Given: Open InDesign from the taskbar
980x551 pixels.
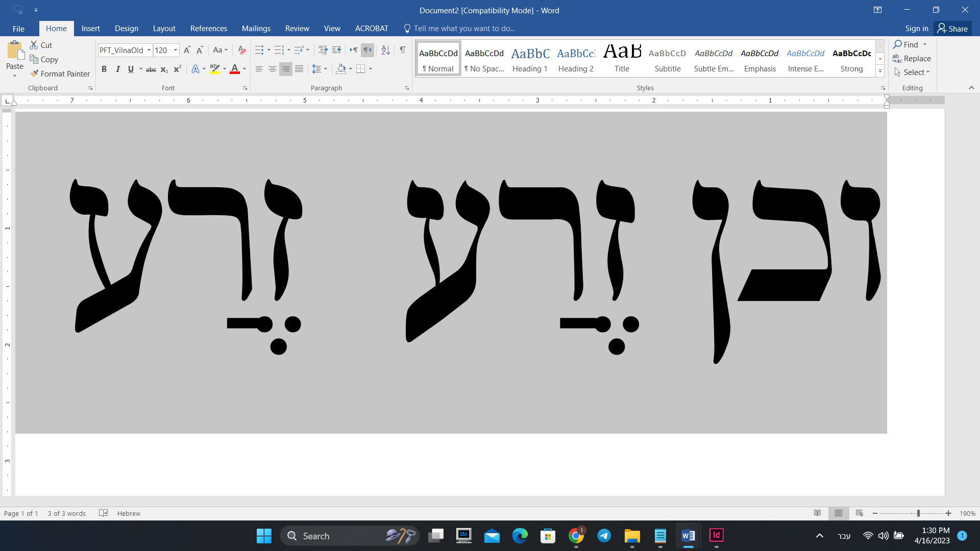Looking at the screenshot, I should pos(716,536).
